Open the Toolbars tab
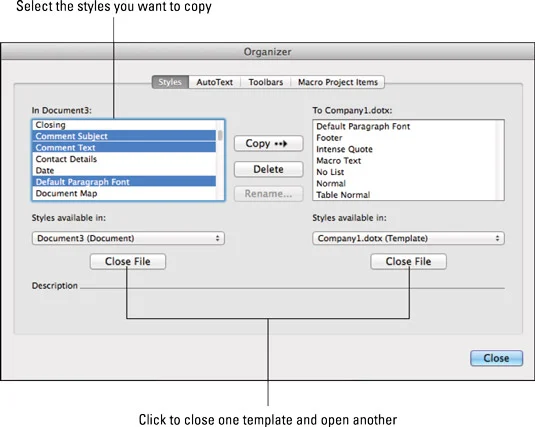Screen dimensions: 535x427 (266, 82)
